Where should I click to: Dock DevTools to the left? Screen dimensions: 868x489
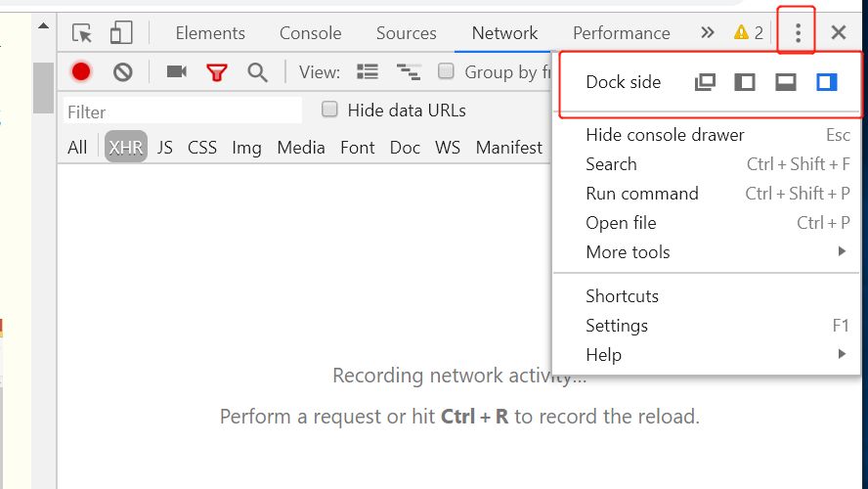[745, 82]
